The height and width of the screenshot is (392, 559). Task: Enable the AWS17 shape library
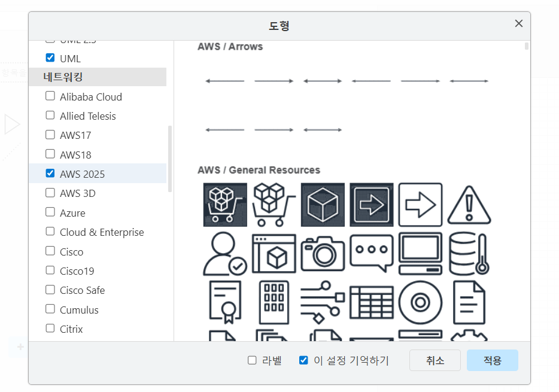point(50,135)
